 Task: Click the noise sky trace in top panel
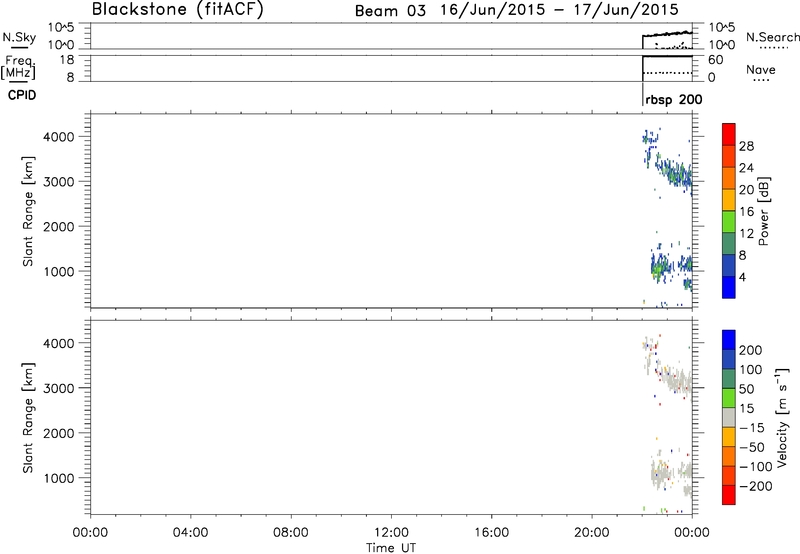coord(667,34)
